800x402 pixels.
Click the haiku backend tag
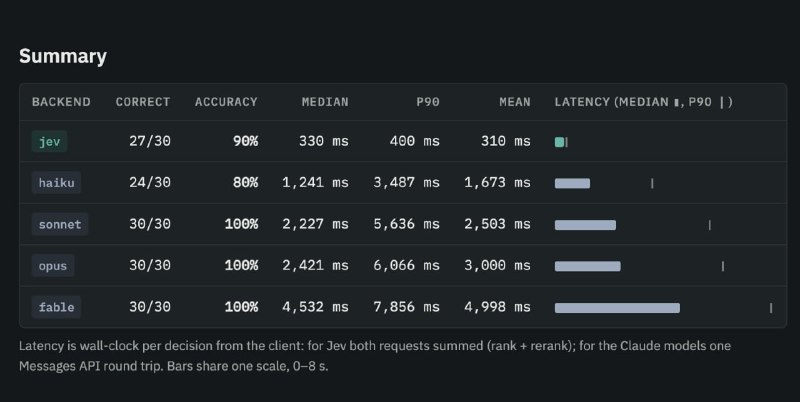[x=57, y=183]
